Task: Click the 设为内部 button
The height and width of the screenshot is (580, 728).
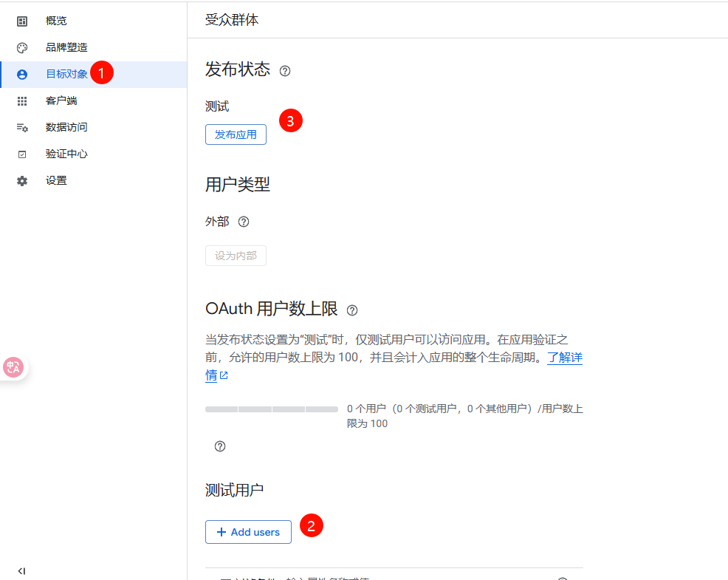Action: tap(236, 256)
